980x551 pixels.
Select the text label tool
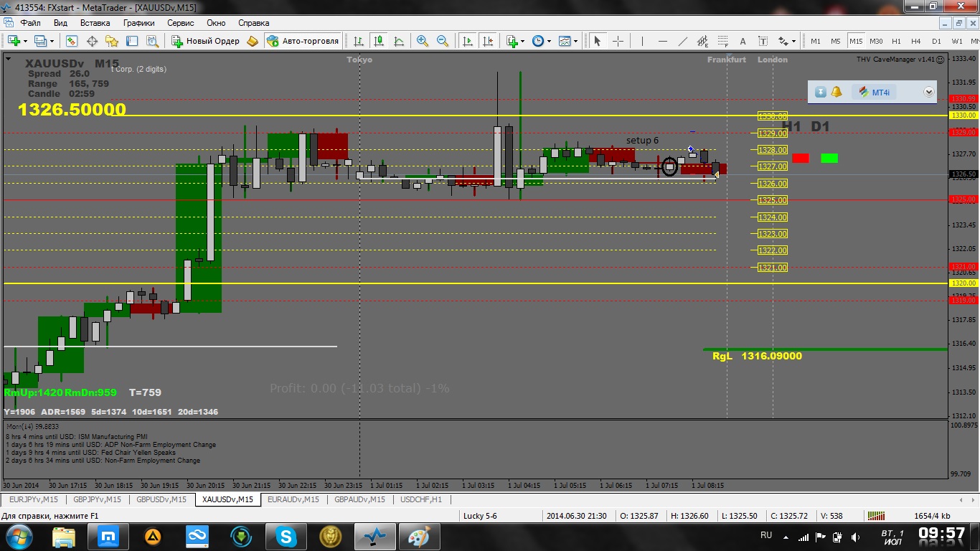point(763,41)
